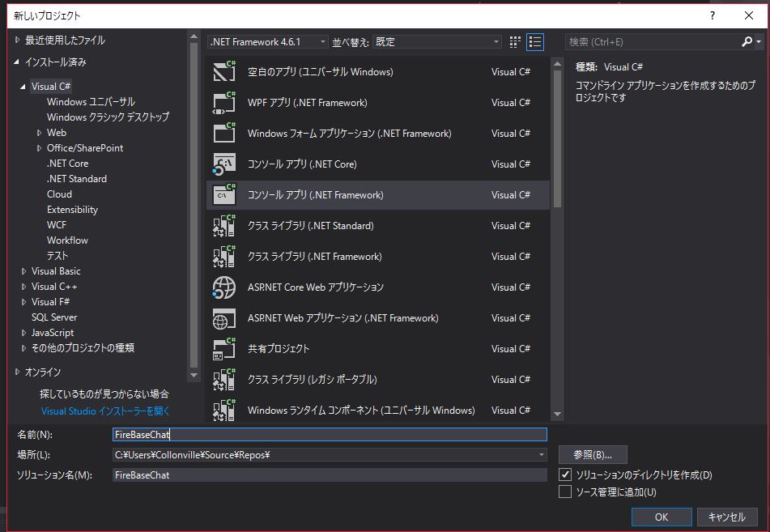Choose the Windows Forms application template icon

tap(224, 133)
